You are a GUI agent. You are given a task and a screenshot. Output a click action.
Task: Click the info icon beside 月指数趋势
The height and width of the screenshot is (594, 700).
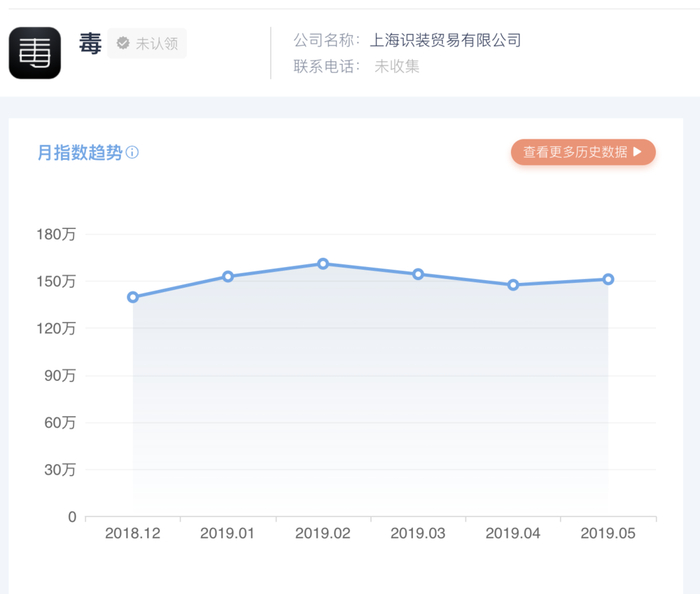pyautogui.click(x=132, y=153)
